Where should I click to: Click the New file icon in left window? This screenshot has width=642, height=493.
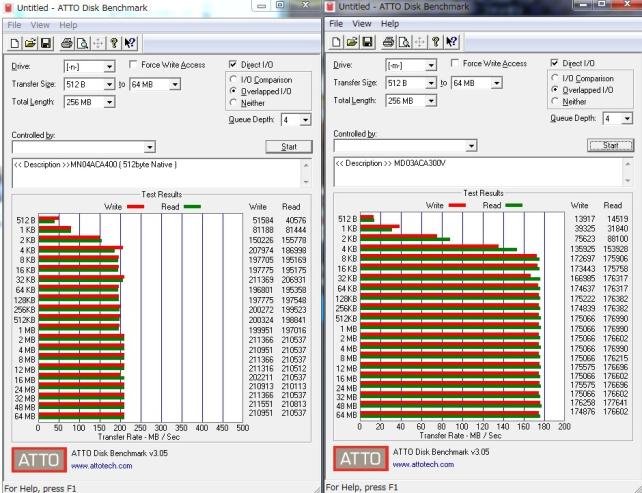[x=15, y=42]
